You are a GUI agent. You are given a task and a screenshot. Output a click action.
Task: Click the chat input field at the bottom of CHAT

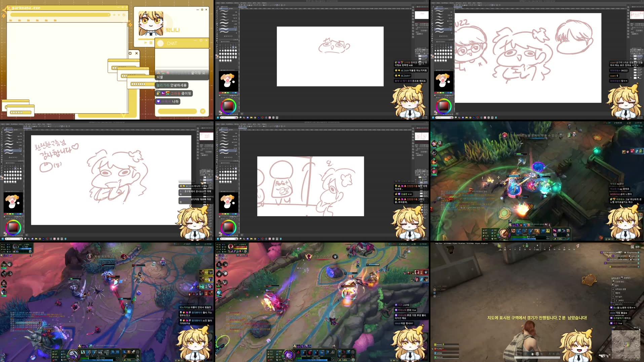pos(177,111)
